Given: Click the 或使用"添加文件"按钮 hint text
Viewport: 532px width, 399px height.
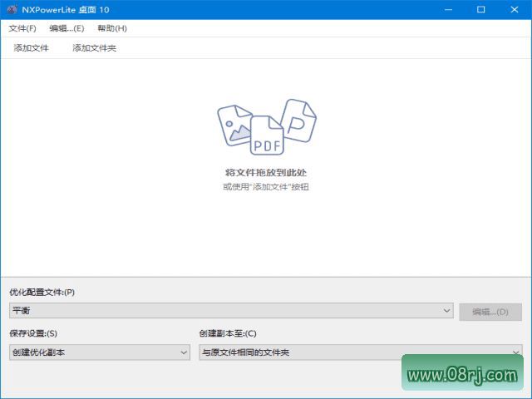Looking at the screenshot, I should (266, 187).
